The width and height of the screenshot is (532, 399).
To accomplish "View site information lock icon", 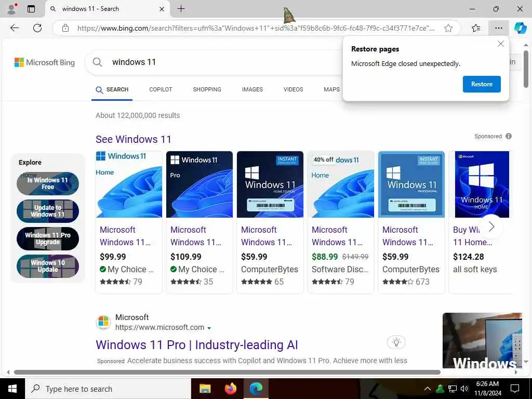I will click(65, 28).
